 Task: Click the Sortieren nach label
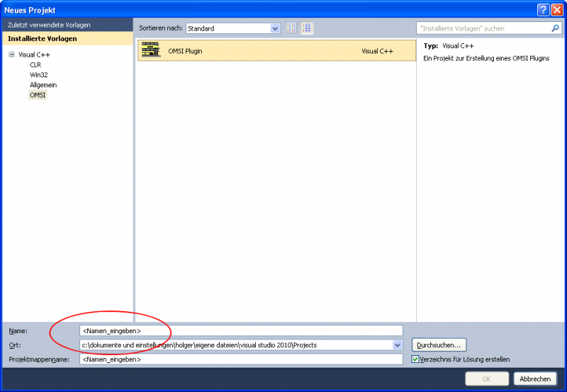click(161, 28)
